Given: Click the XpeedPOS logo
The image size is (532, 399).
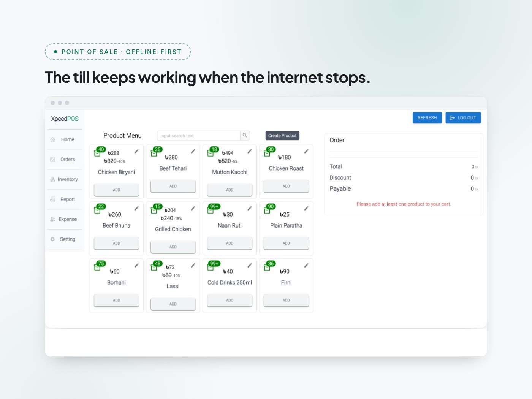Looking at the screenshot, I should [65, 119].
